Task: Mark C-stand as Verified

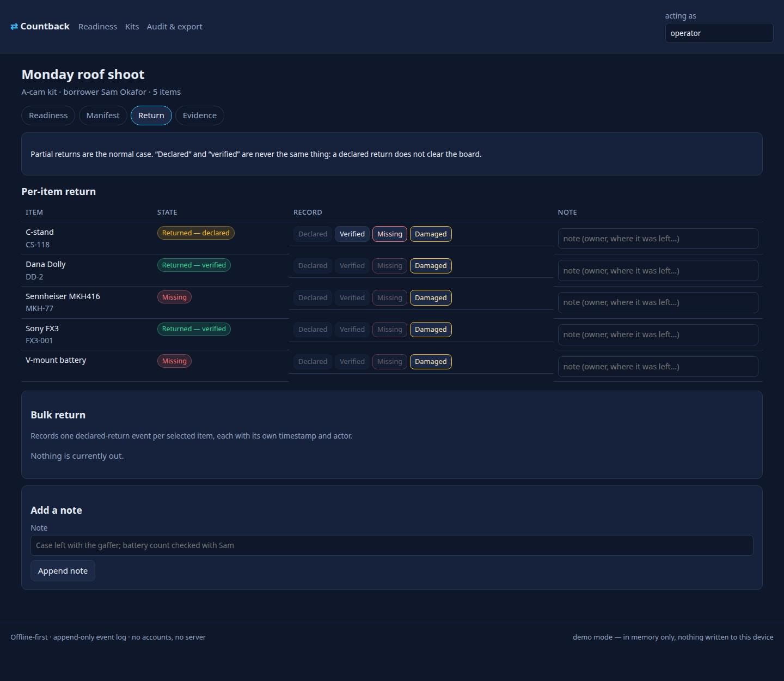Action: click(x=352, y=234)
